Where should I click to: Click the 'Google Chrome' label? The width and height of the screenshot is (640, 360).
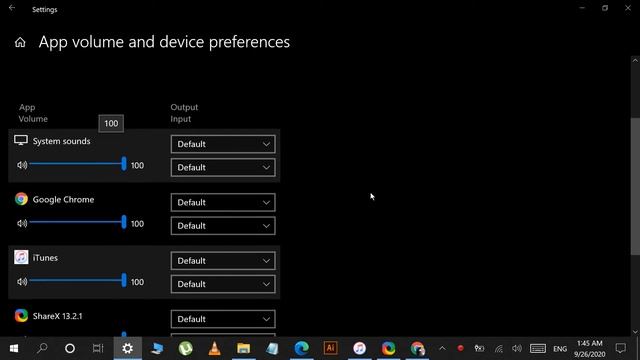[63, 200]
